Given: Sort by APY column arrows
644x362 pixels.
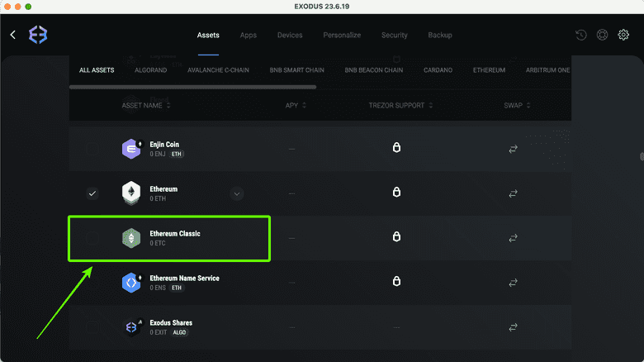Looking at the screenshot, I should coord(304,106).
